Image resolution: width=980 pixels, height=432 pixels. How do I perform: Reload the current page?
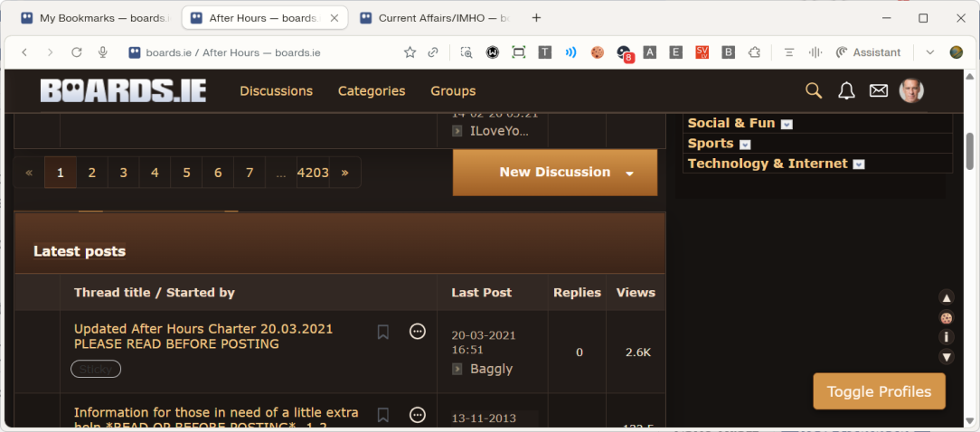[x=76, y=52]
